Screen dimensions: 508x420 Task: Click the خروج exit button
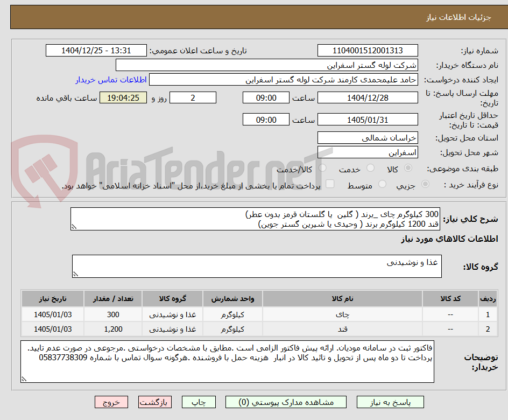coord(111,402)
